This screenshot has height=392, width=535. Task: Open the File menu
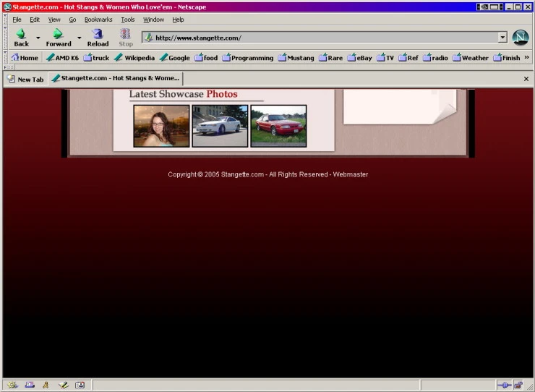(x=17, y=20)
